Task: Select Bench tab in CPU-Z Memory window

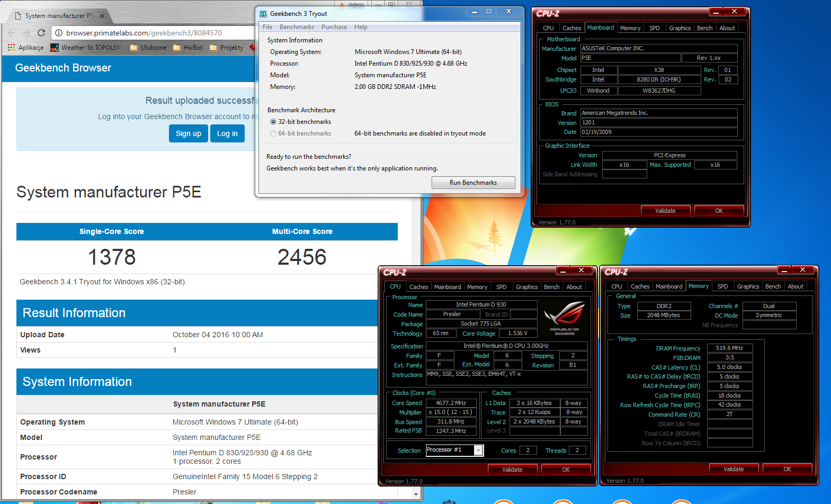Action: pyautogui.click(x=773, y=286)
